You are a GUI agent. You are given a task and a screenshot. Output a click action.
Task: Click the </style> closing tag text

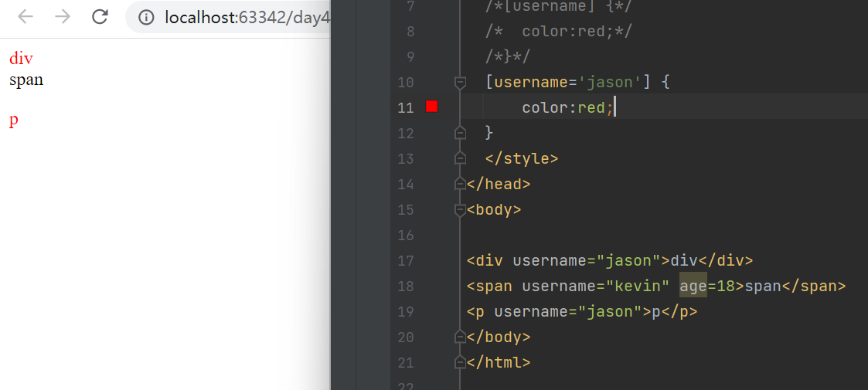coord(522,159)
